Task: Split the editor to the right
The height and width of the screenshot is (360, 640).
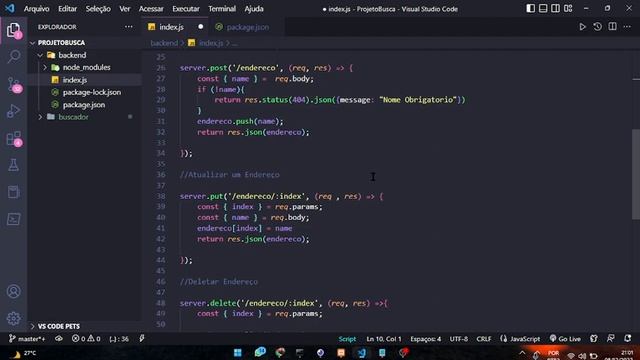Action: pyautogui.click(x=613, y=27)
